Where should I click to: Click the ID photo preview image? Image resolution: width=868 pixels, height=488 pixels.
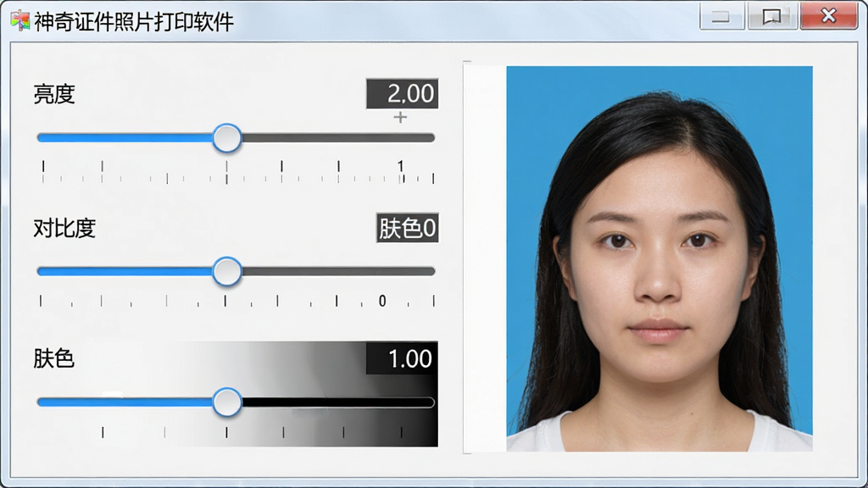point(659,259)
